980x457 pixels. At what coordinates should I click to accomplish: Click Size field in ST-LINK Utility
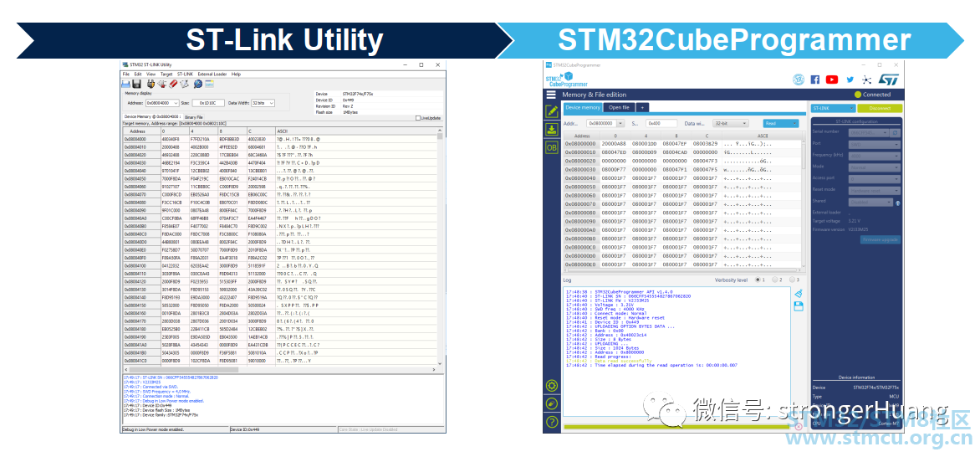pyautogui.click(x=208, y=103)
